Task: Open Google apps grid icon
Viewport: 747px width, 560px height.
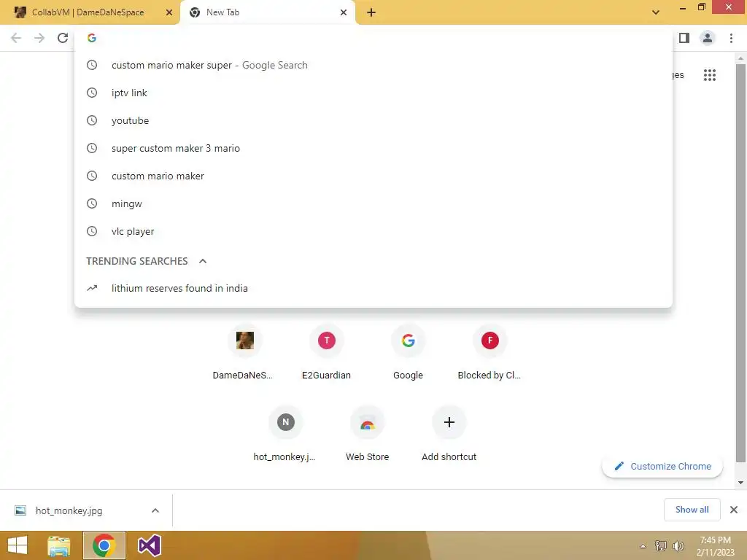Action: 710,75
